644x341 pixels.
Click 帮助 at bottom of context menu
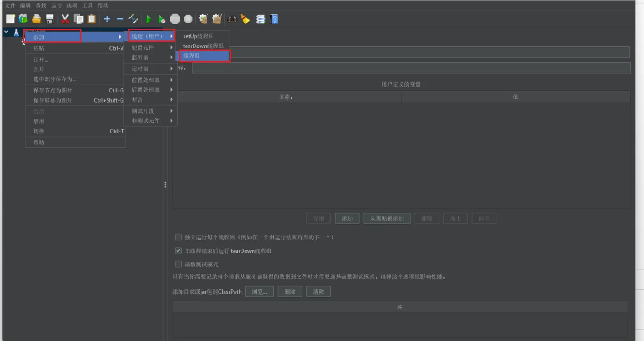click(75, 143)
